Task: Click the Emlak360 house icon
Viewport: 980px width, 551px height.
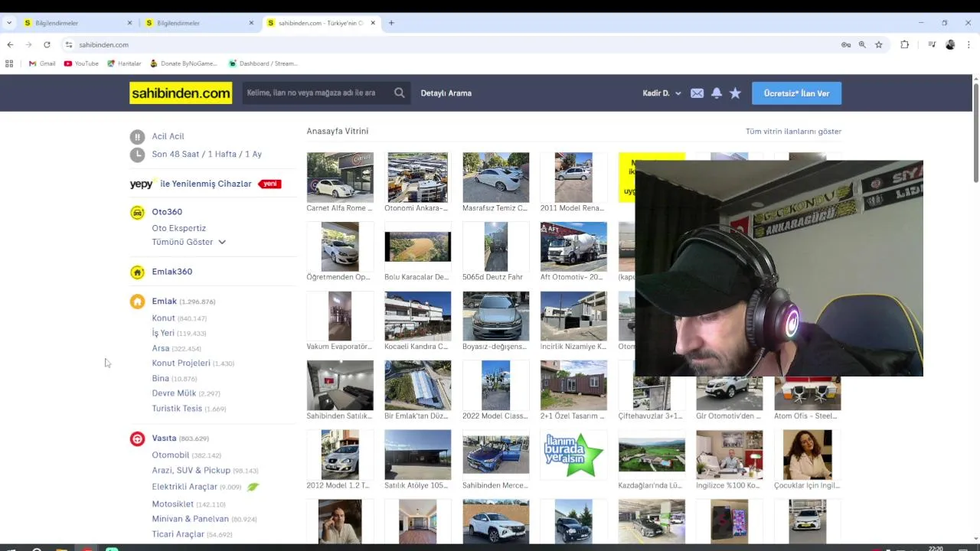Action: pos(137,272)
